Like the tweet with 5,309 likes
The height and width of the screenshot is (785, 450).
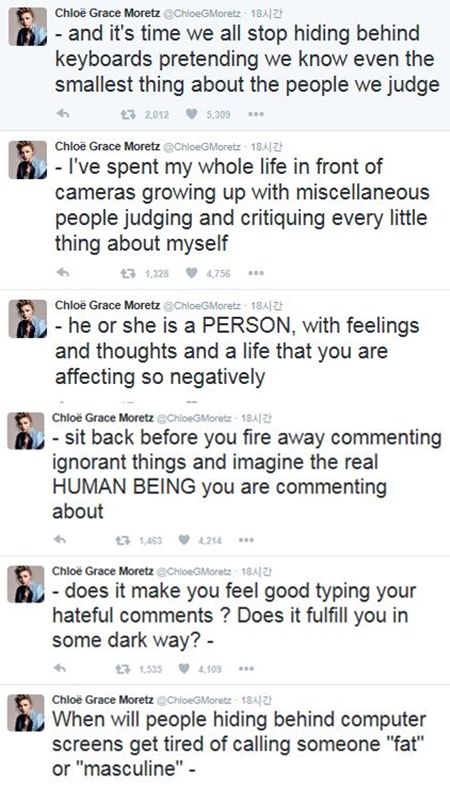191,114
